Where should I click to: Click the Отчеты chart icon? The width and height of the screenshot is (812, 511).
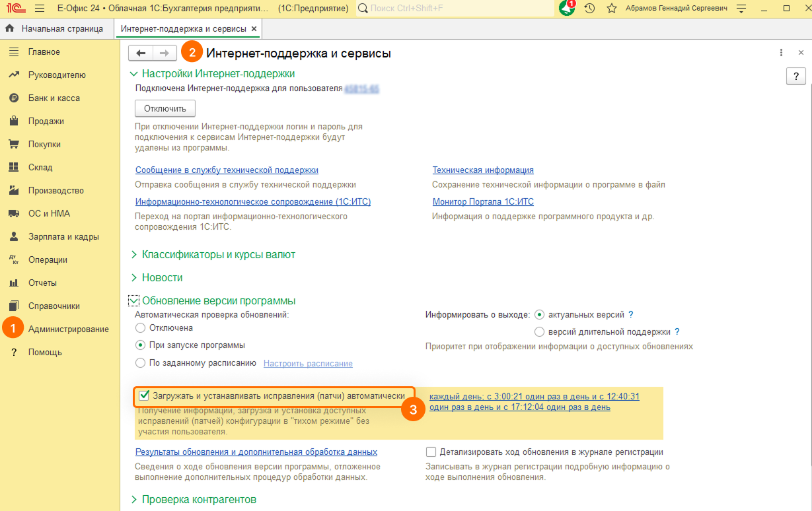13,283
